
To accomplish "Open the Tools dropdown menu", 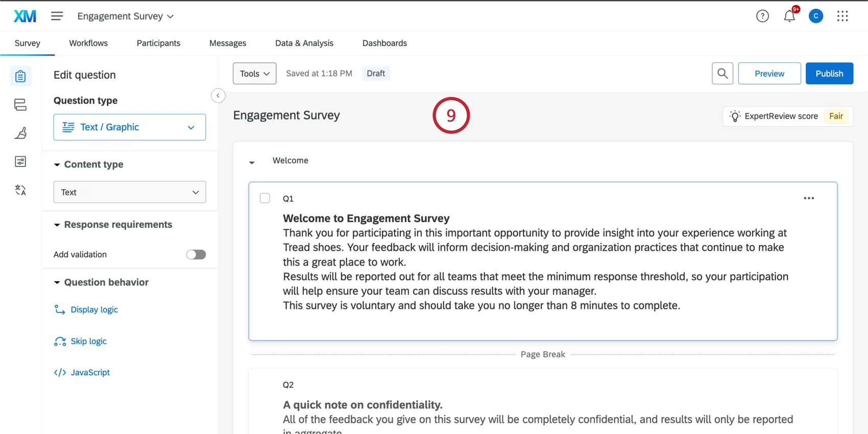I will (x=254, y=74).
